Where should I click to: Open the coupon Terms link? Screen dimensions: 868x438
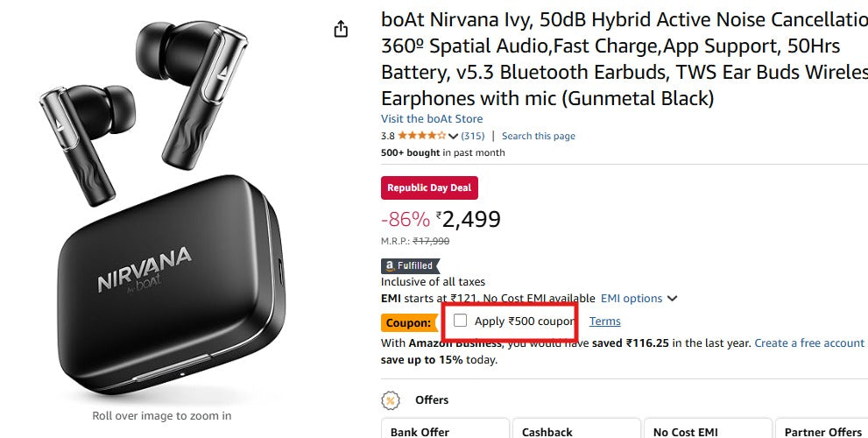[x=604, y=321]
